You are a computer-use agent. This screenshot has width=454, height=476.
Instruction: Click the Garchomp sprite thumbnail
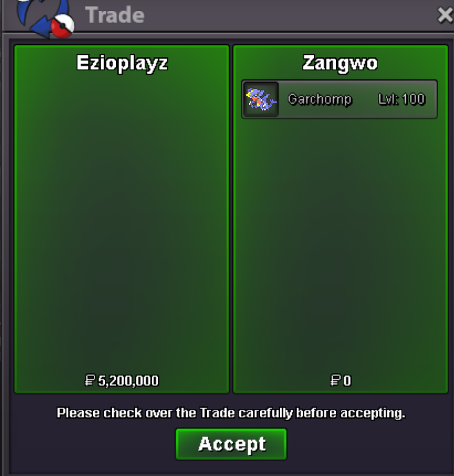click(261, 99)
